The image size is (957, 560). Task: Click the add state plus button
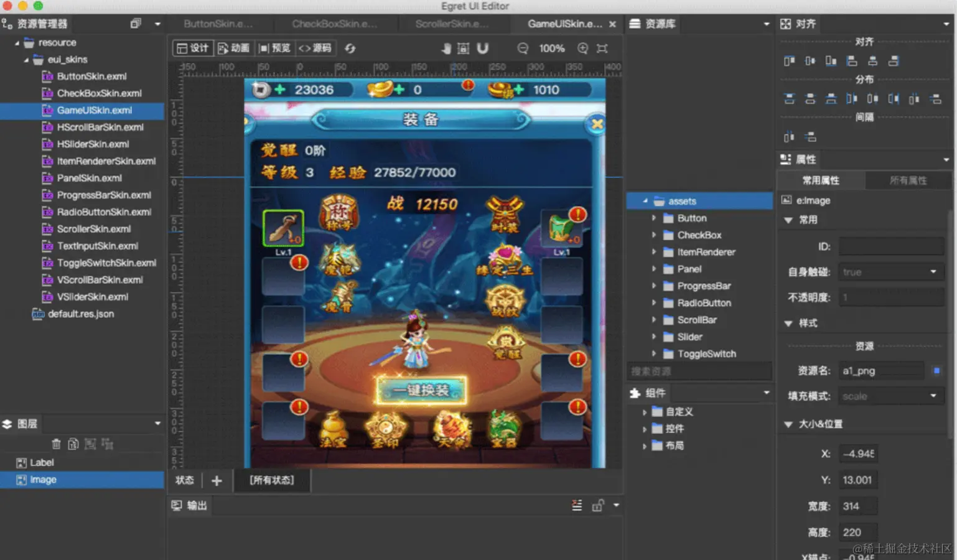[x=217, y=480]
